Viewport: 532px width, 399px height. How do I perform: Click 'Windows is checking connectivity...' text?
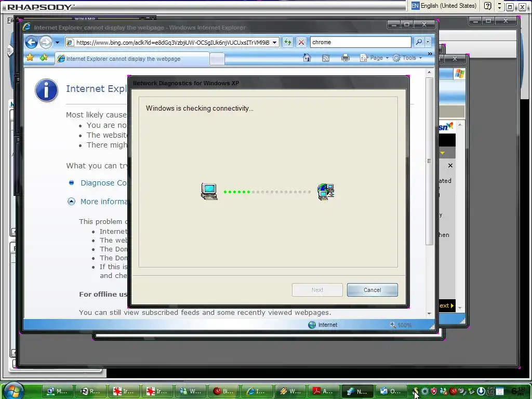199,109
